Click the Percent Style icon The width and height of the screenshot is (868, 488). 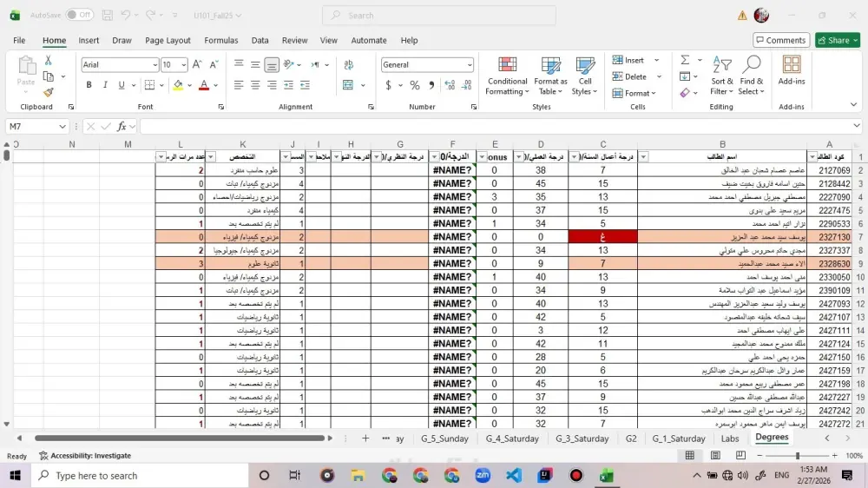click(415, 85)
